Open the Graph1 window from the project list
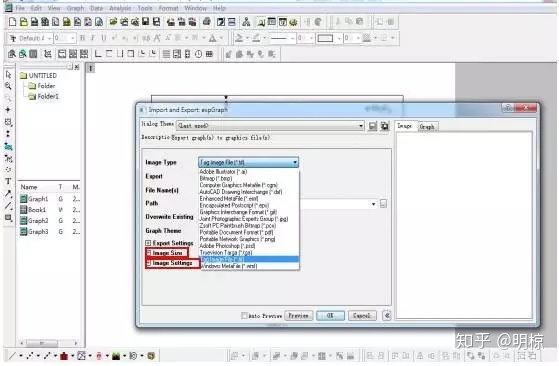 [x=34, y=199]
